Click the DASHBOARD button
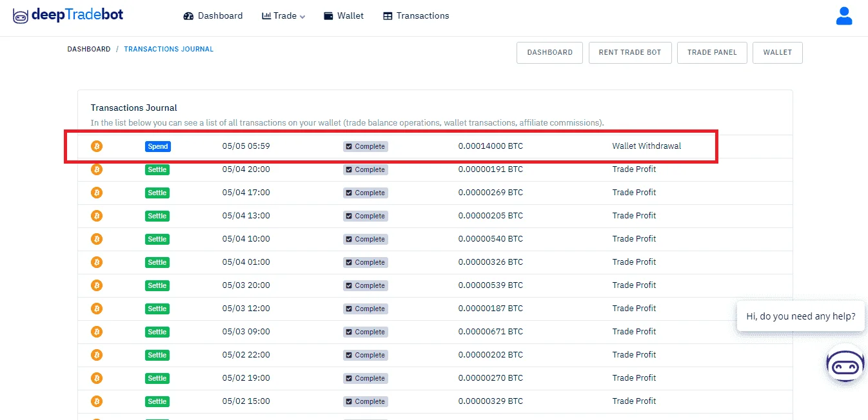 coord(550,53)
